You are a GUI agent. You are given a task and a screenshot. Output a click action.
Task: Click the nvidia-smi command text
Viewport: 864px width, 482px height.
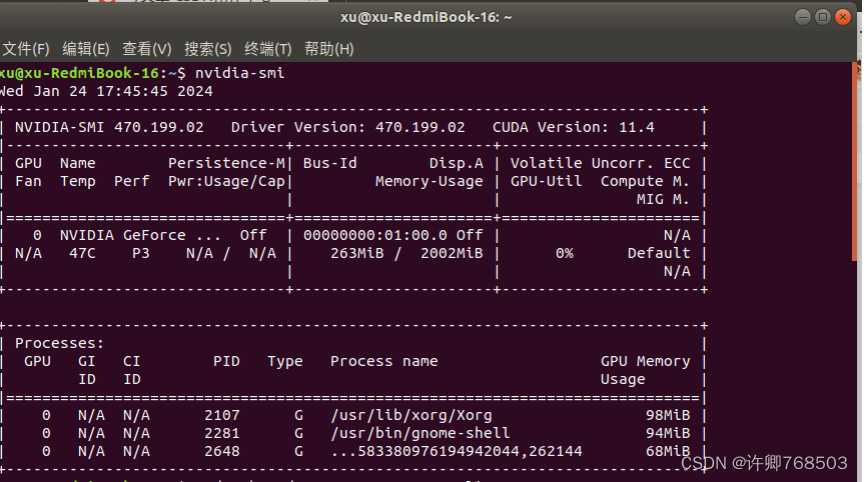(240, 73)
